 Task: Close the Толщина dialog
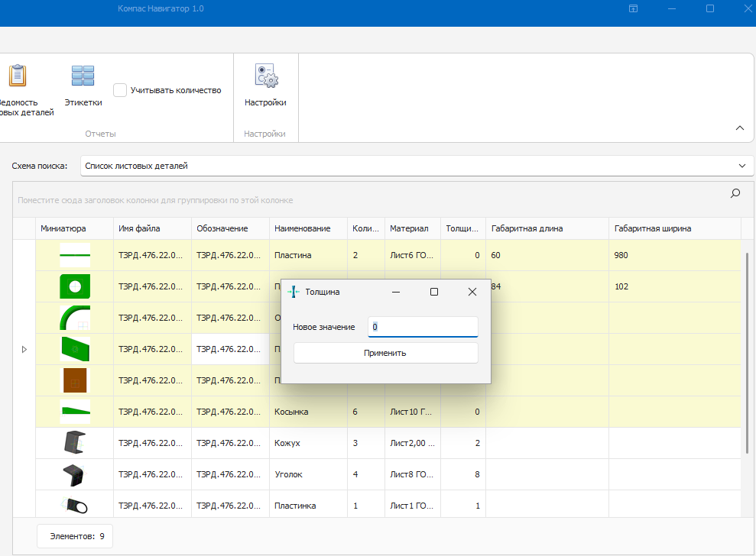tap(472, 292)
